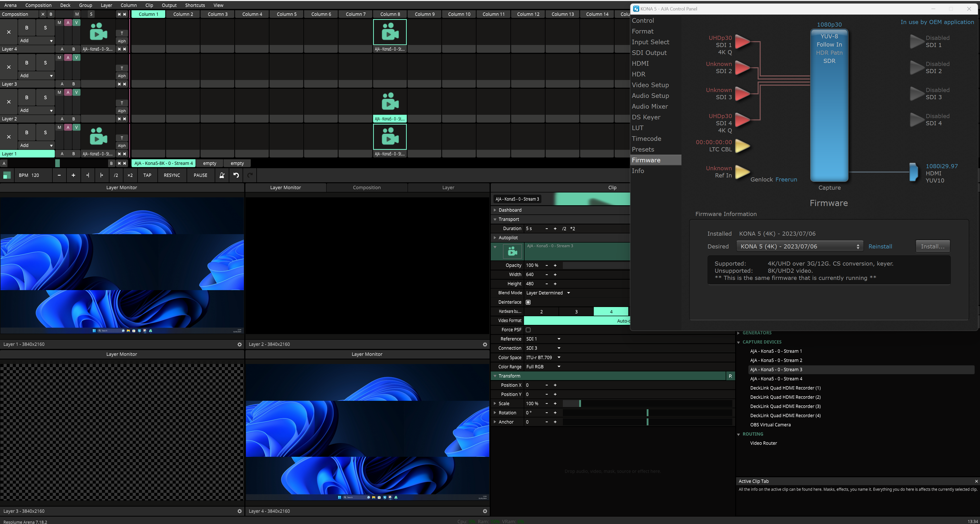Click the undo arrow icon
The width and height of the screenshot is (980, 524).
tap(236, 175)
